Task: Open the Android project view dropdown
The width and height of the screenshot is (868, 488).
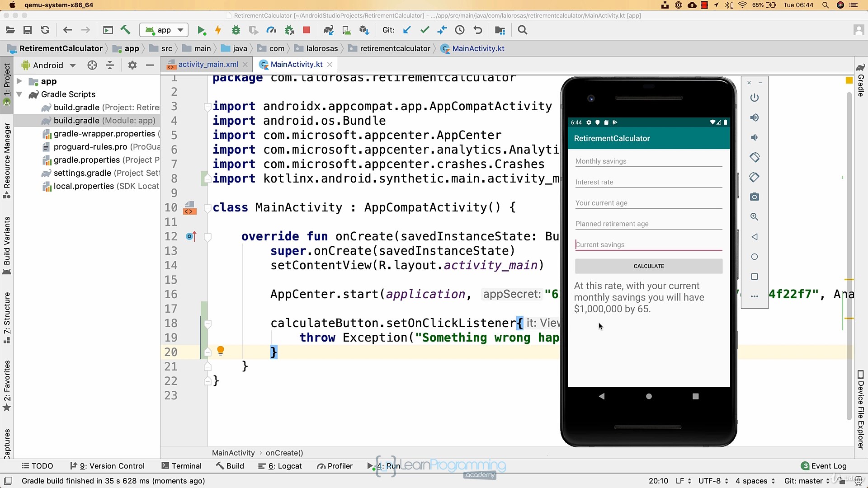Action: (x=48, y=65)
